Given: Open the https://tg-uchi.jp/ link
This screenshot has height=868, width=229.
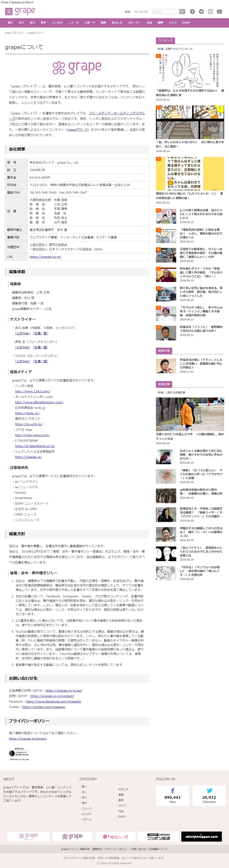Looking at the screenshot, I should coord(29,424).
